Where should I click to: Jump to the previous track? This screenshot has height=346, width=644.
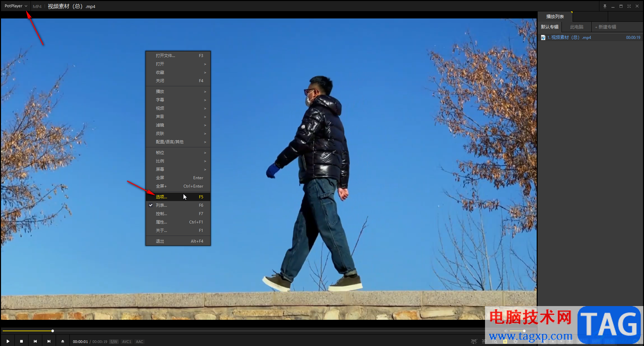[35, 341]
